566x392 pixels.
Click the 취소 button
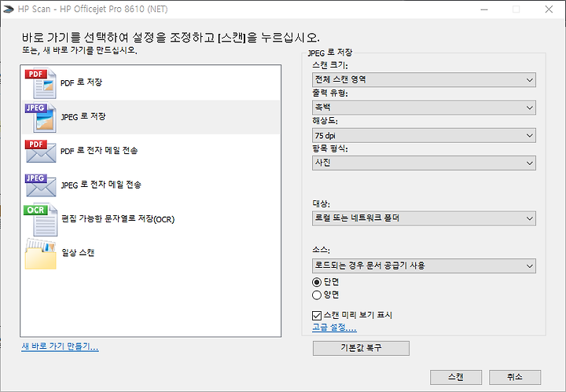pos(515,377)
